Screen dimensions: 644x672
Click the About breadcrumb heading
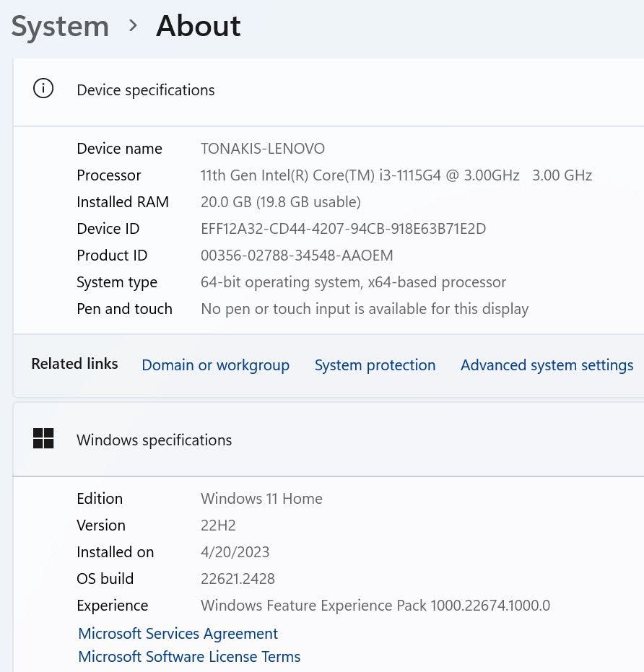[198, 26]
